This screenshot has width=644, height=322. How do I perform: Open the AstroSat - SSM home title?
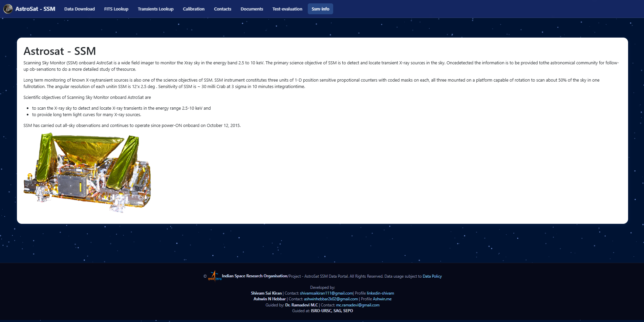[x=35, y=9]
